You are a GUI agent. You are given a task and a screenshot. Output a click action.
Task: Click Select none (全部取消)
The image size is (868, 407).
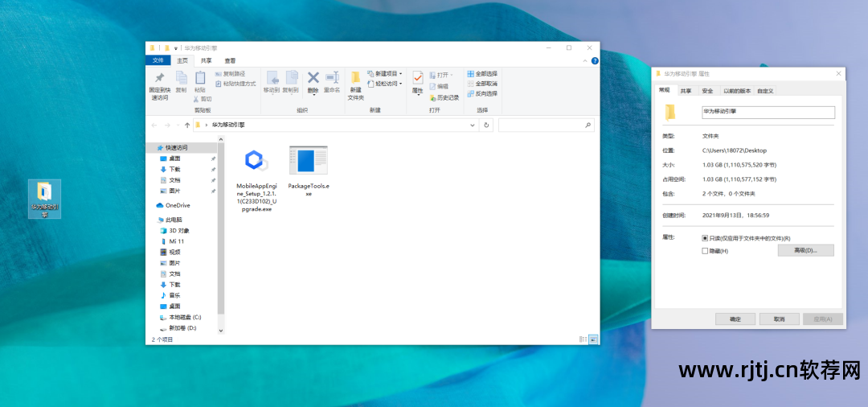482,84
